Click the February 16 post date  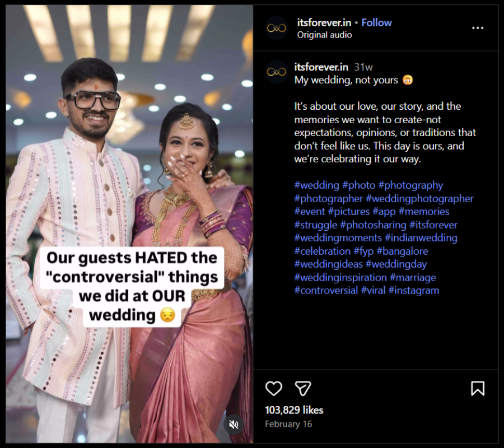coord(288,424)
